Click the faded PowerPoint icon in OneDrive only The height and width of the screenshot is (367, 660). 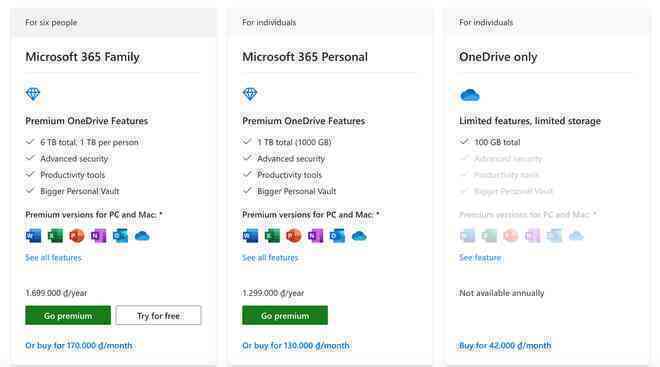click(x=511, y=236)
